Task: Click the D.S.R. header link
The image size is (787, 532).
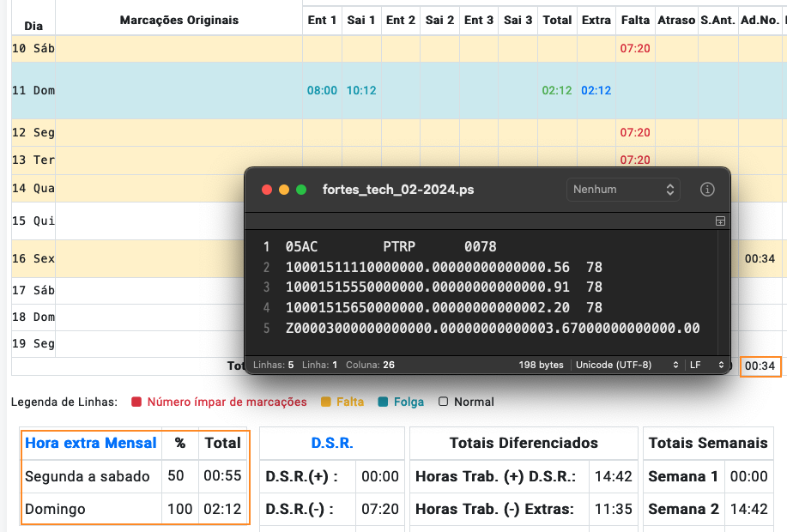Action: 332,443
